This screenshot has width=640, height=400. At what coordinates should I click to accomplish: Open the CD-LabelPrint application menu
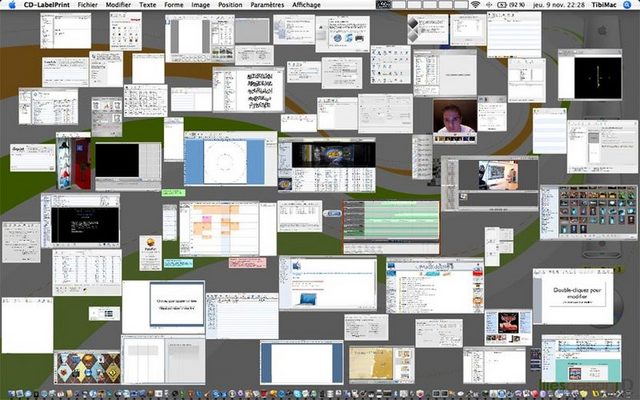[46, 5]
